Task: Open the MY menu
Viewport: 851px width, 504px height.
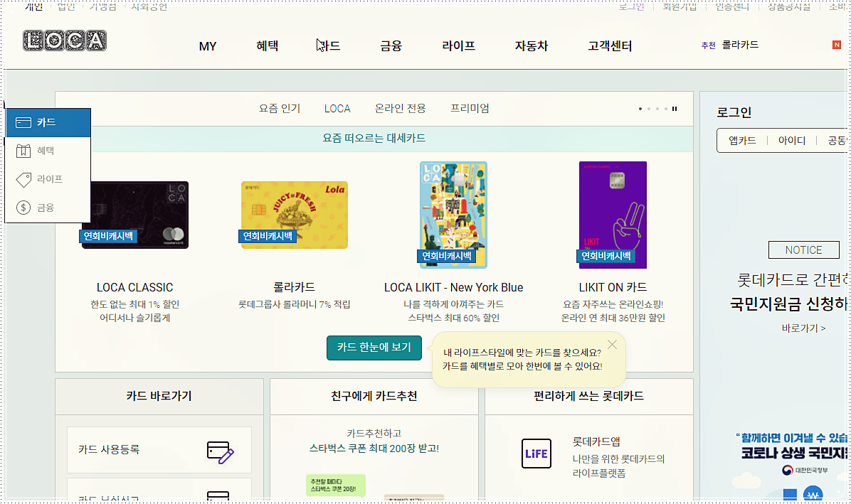Action: (x=208, y=47)
